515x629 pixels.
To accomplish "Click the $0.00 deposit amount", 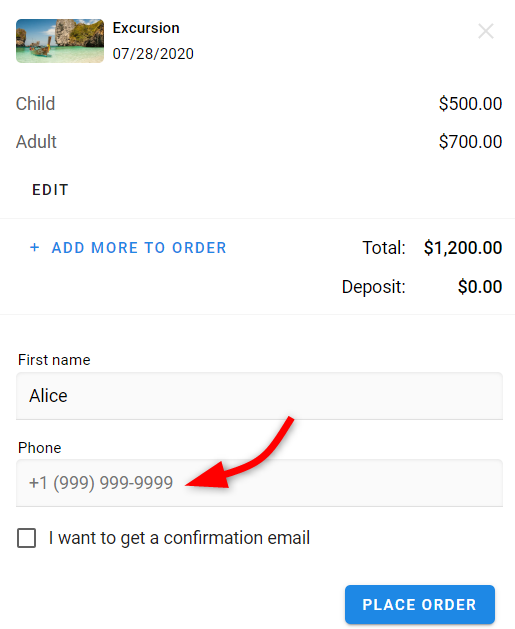I will coord(480,287).
